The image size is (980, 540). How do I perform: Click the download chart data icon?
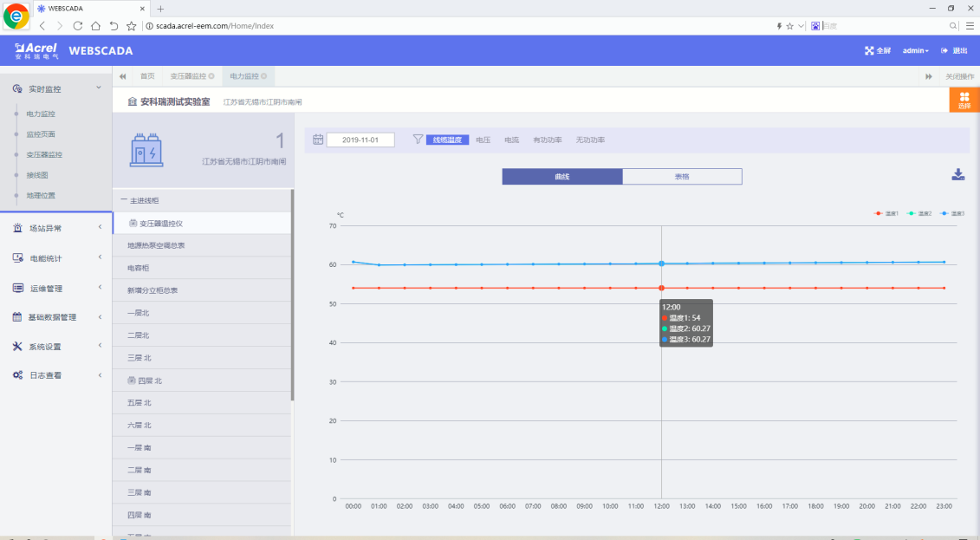point(957,175)
